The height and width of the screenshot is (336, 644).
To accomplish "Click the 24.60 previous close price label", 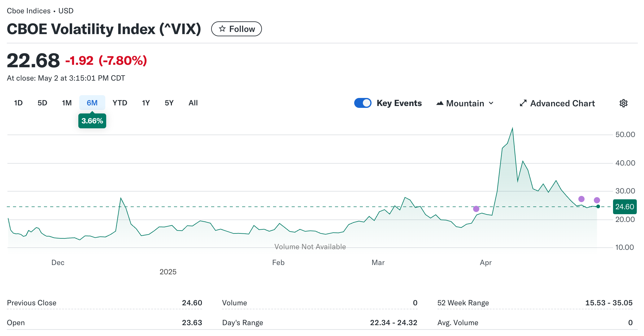I will tap(624, 207).
